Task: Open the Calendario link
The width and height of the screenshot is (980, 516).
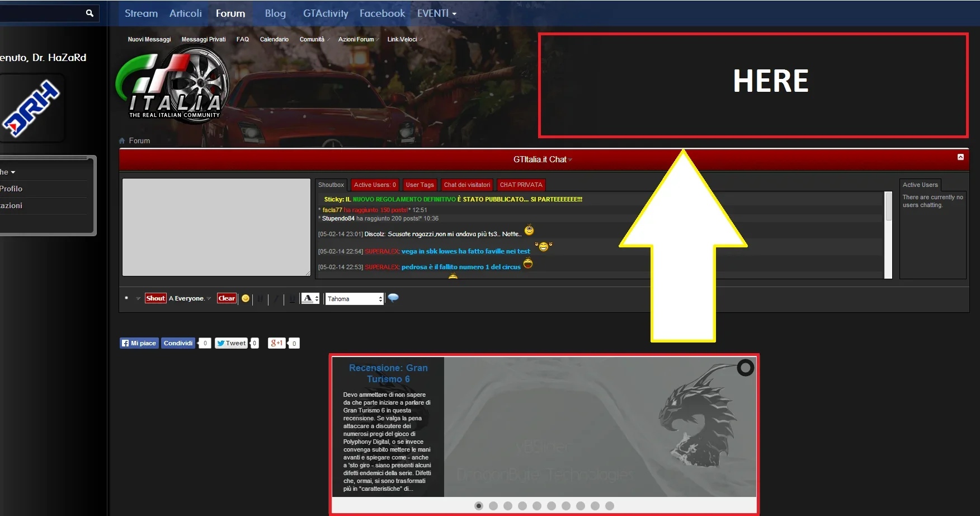Action: coord(274,39)
